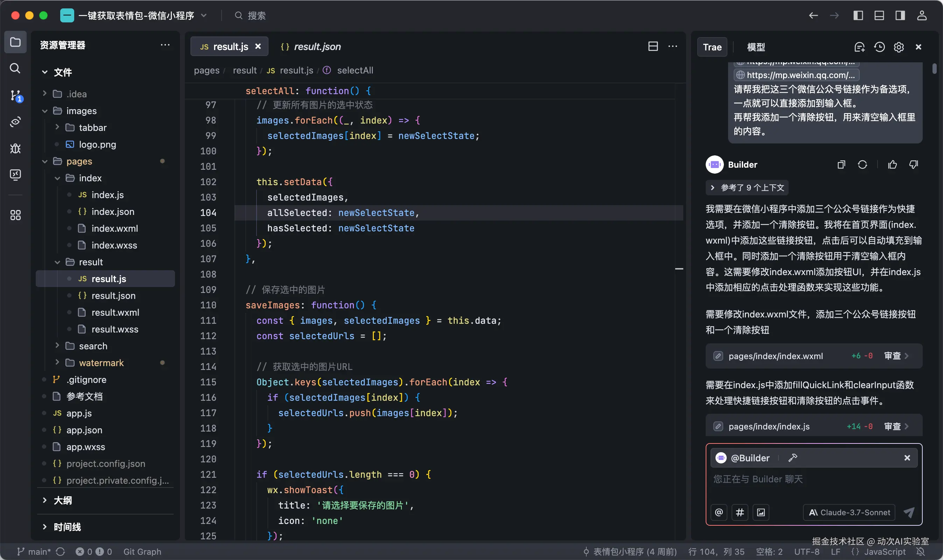
Task: Open chat history clock icon in Trae panel
Action: pos(879,47)
